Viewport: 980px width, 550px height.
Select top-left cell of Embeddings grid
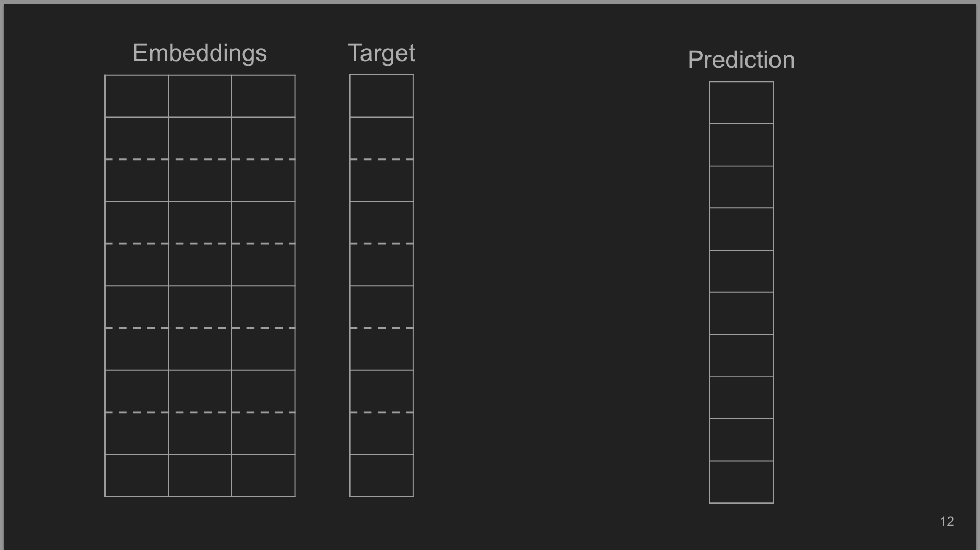136,96
